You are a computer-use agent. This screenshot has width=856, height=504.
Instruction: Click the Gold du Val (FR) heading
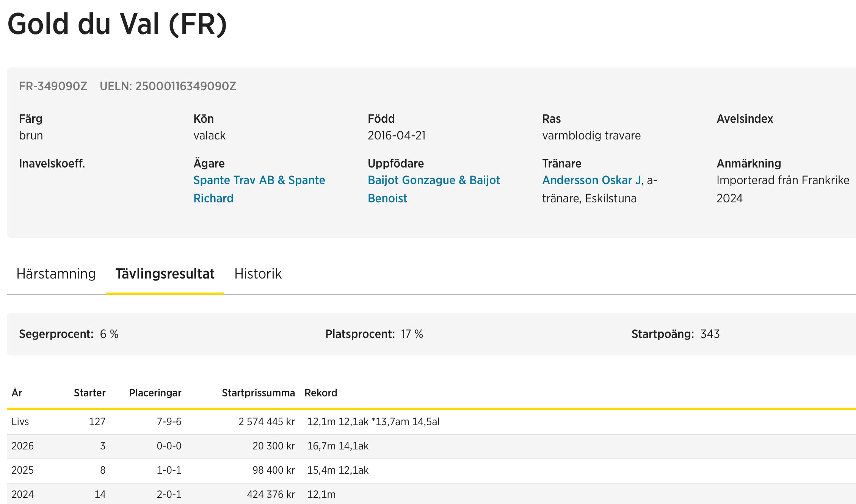[117, 24]
